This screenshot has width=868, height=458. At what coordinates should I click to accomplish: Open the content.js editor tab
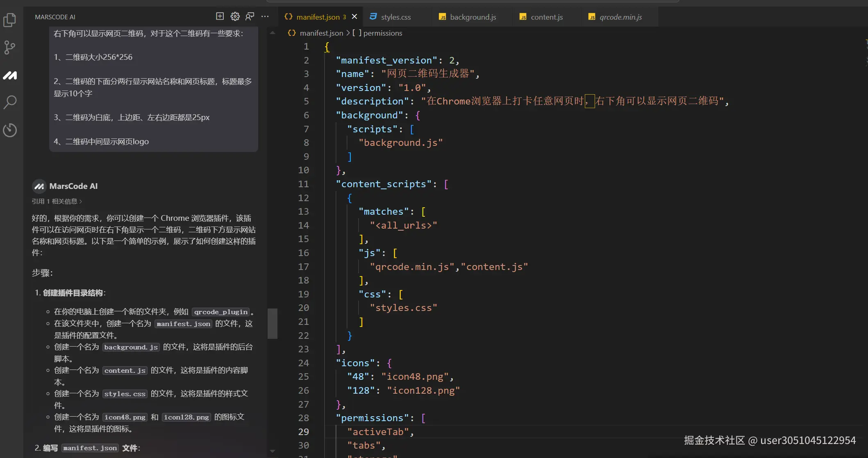[x=546, y=17]
